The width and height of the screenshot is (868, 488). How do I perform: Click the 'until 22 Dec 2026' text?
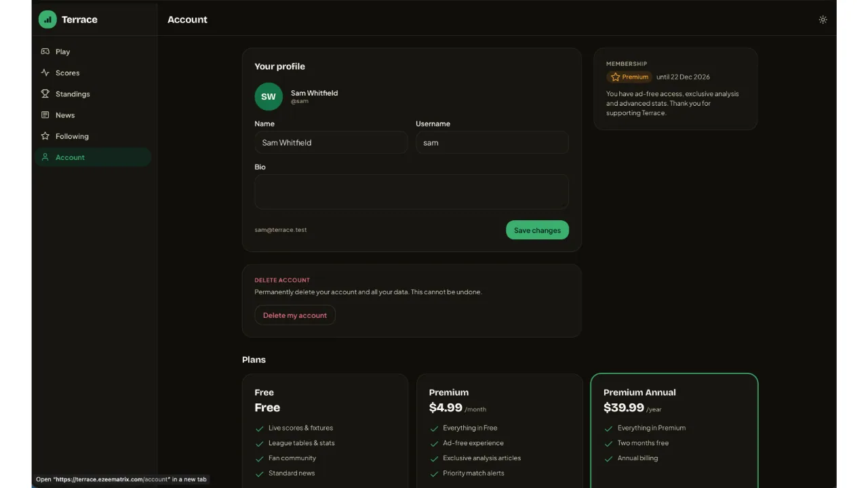pos(683,77)
